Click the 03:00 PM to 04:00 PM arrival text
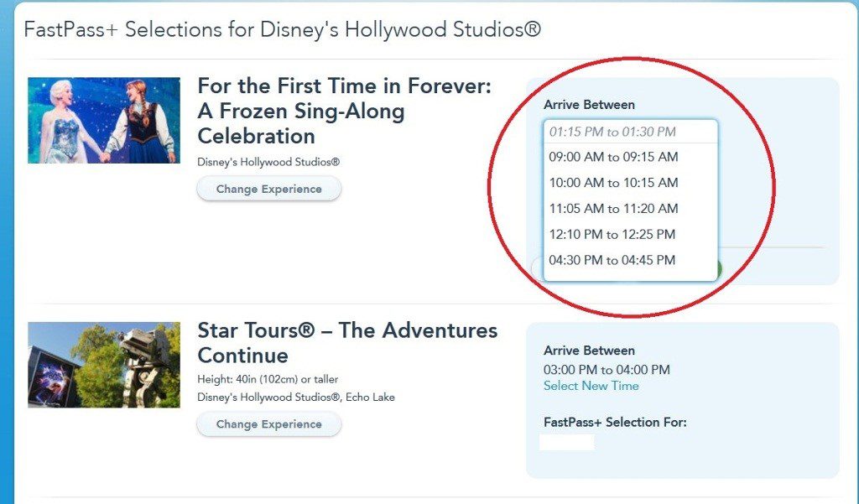Viewport: 859px width, 504px height. (607, 370)
